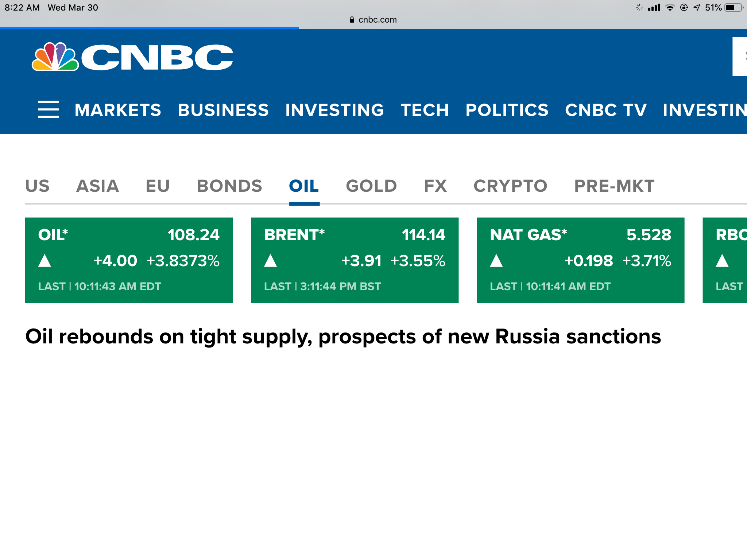Tap the cnbc.com address bar
747x560 pixels.
pos(373,20)
